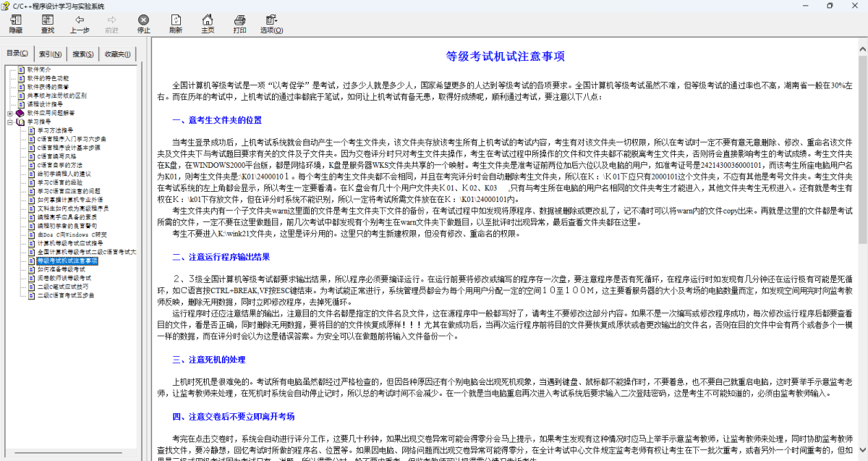
Task: Open the 选项 (Options) dropdown
Action: click(x=271, y=24)
